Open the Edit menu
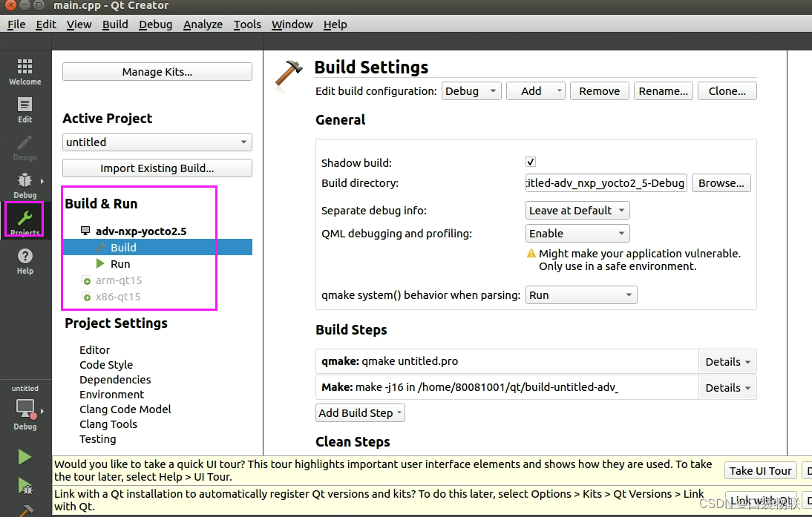812x517 pixels. click(46, 24)
